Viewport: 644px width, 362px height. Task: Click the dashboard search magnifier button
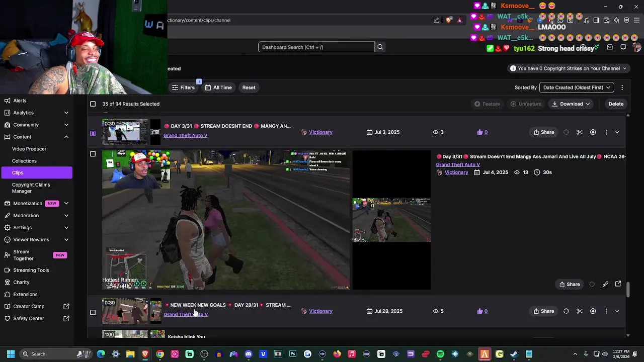pyautogui.click(x=380, y=47)
